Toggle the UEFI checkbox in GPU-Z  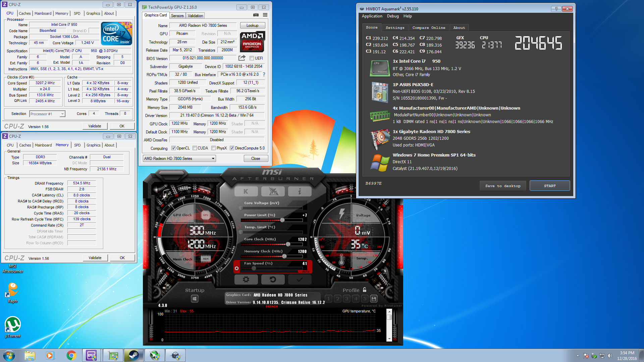click(x=252, y=58)
